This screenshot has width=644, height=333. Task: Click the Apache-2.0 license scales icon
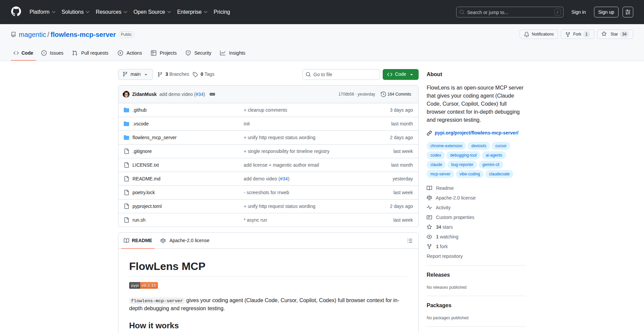(x=429, y=198)
